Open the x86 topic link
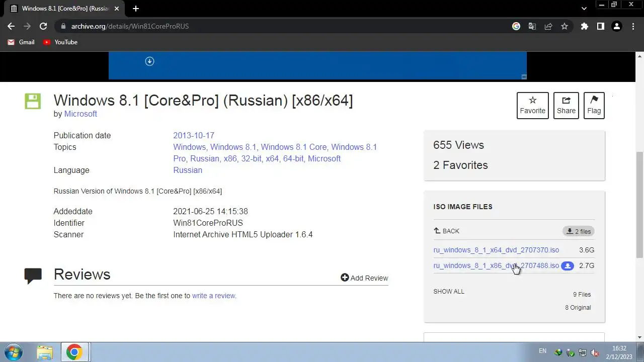Image resolution: width=644 pixels, height=362 pixels. tap(230, 159)
